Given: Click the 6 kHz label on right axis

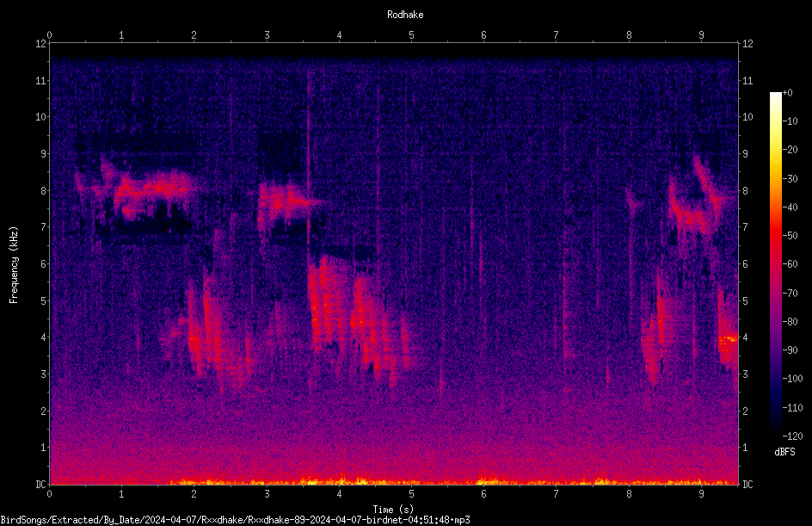Looking at the screenshot, I should 745,263.
